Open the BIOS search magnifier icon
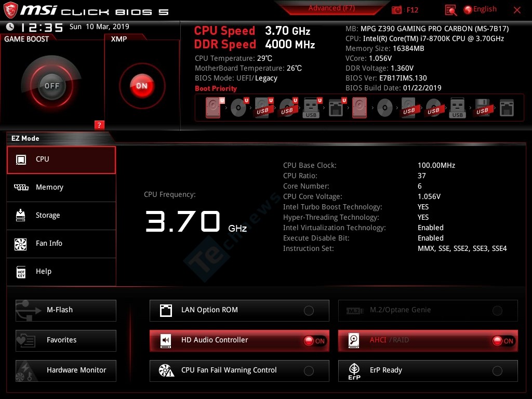Image resolution: width=532 pixels, height=399 pixels. click(451, 10)
